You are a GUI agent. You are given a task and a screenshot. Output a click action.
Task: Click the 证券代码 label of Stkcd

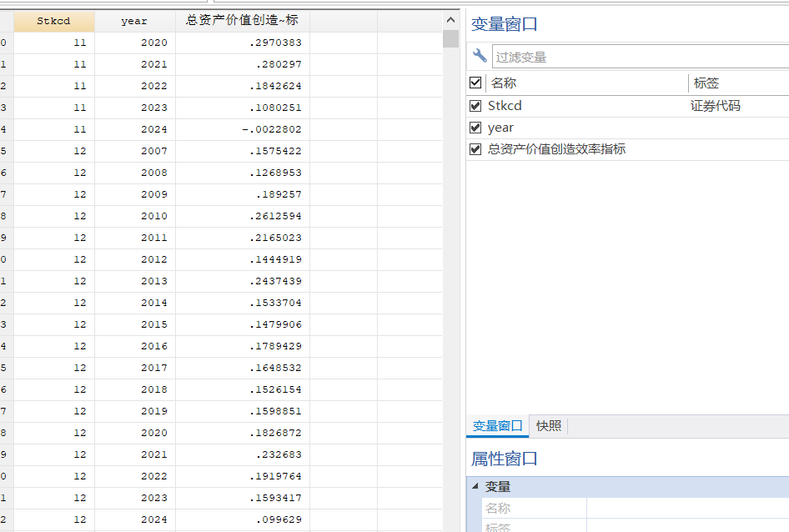715,106
